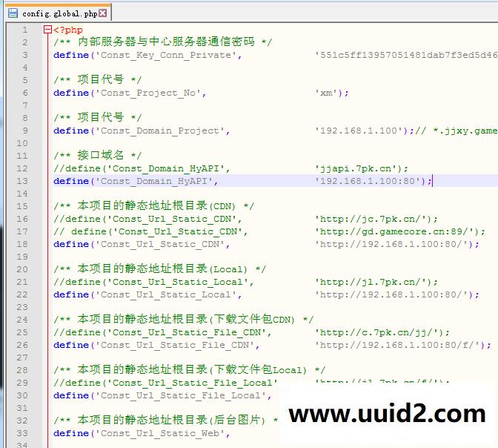Click the 'Const_Domain_Project' constant name
Screen dimensions: 498x448
tap(159, 131)
